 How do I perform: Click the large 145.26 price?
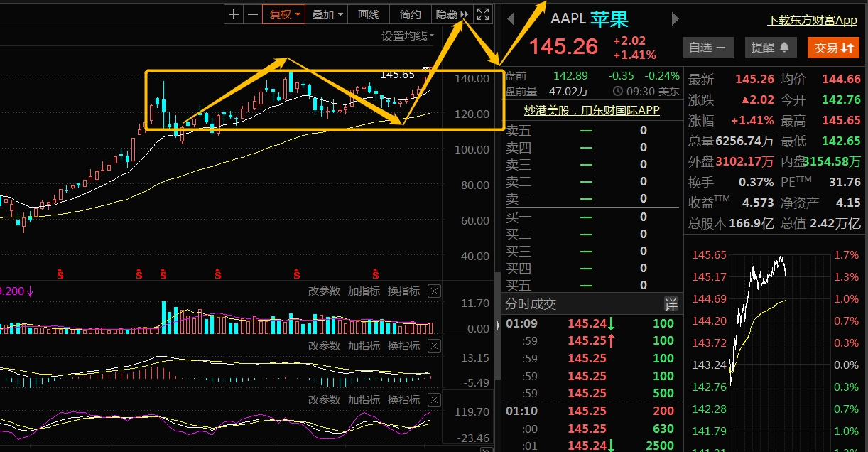pos(564,47)
